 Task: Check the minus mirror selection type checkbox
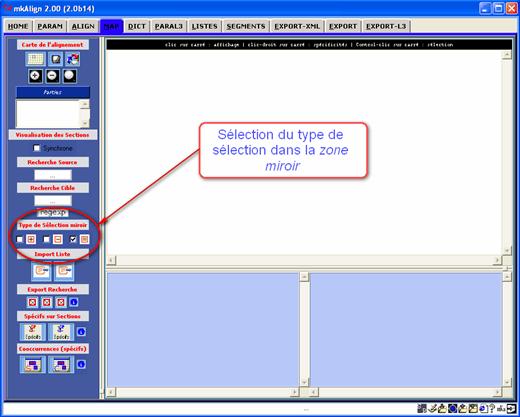click(x=46, y=239)
